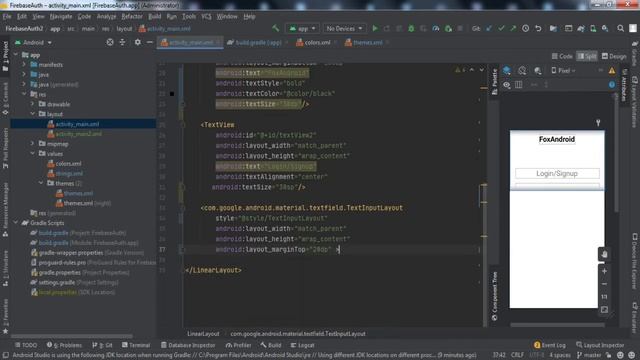640x360 pixels.
Task: Open the Project Structure icon in toolbar
Action: pyautogui.click(x=553, y=29)
